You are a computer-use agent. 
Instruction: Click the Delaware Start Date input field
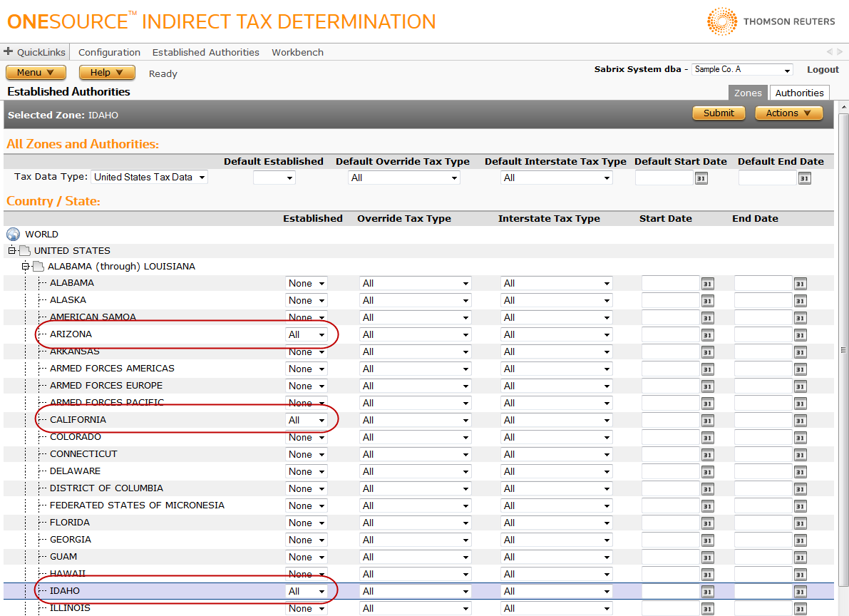pos(670,472)
